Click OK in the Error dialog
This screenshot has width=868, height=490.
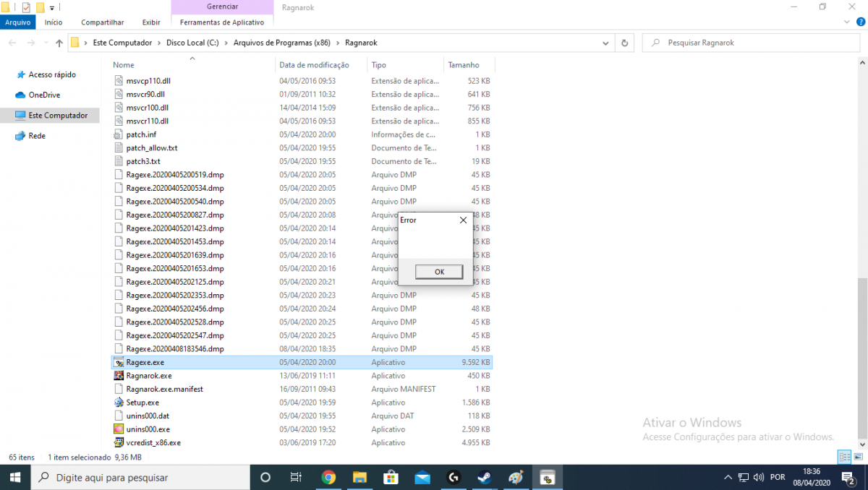click(440, 272)
